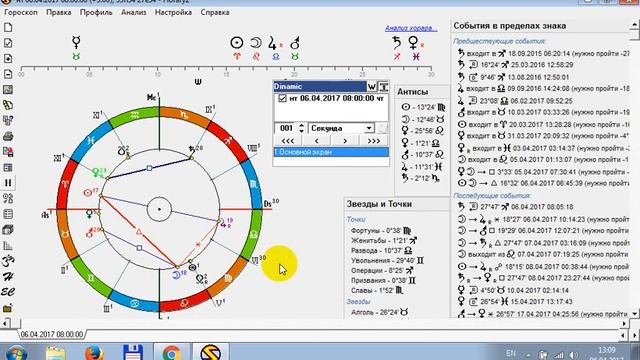Click the list table icon in left toolbar
Image resolution: width=640 pixels, height=360 pixels.
pos(8,214)
